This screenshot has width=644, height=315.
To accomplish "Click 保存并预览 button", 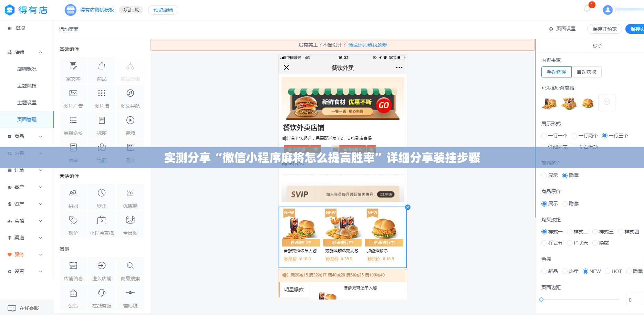I will 604,29.
